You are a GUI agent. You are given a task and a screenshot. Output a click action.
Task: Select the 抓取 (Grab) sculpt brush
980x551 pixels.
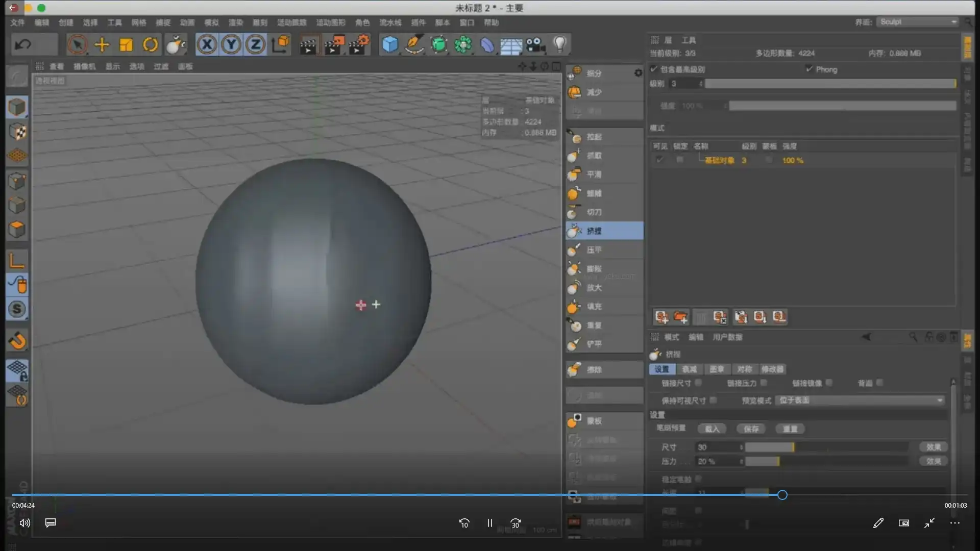pos(593,156)
